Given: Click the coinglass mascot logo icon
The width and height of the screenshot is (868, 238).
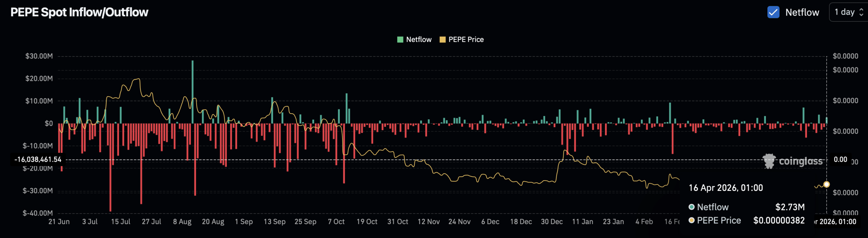Looking at the screenshot, I should [x=769, y=161].
